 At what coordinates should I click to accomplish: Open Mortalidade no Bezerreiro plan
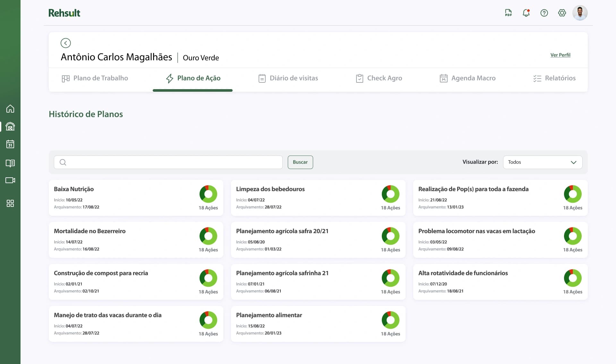point(136,240)
